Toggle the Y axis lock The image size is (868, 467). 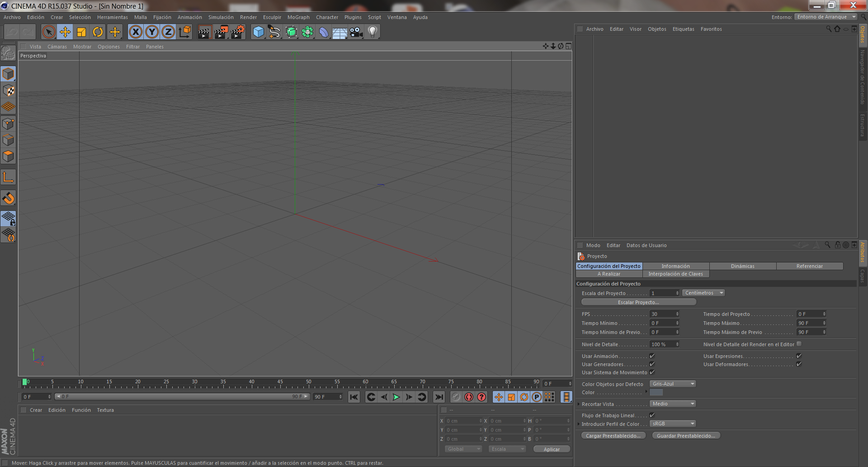point(152,32)
